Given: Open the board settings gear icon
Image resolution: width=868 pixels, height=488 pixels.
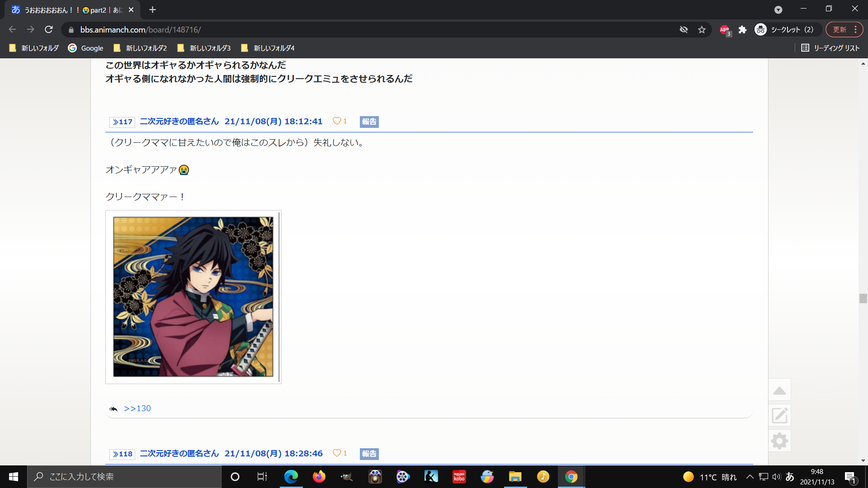Looking at the screenshot, I should click(x=779, y=441).
